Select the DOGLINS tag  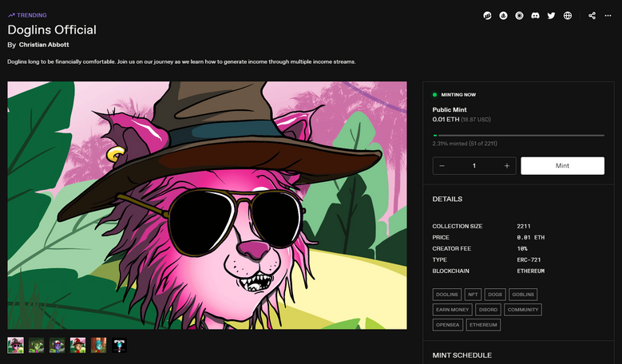[x=446, y=294]
